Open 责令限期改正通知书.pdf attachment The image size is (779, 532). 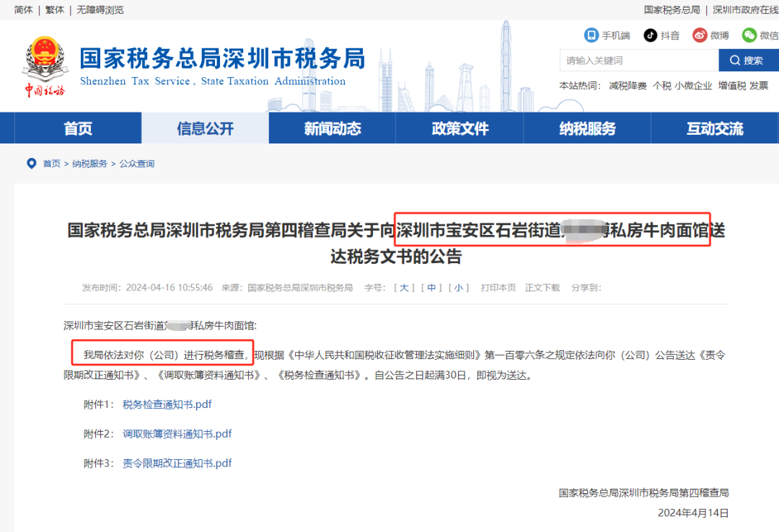coord(177,464)
